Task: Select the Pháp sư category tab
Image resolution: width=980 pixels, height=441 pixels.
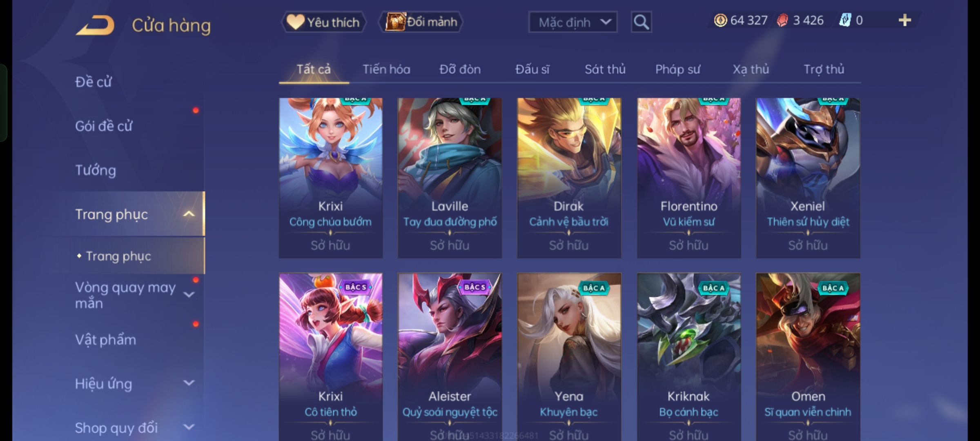Action: pos(677,69)
